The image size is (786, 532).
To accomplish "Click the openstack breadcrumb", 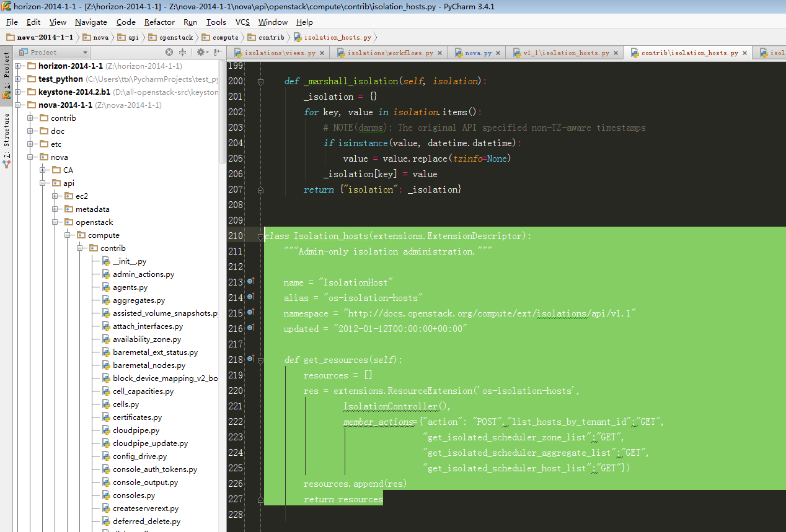I will coord(171,37).
